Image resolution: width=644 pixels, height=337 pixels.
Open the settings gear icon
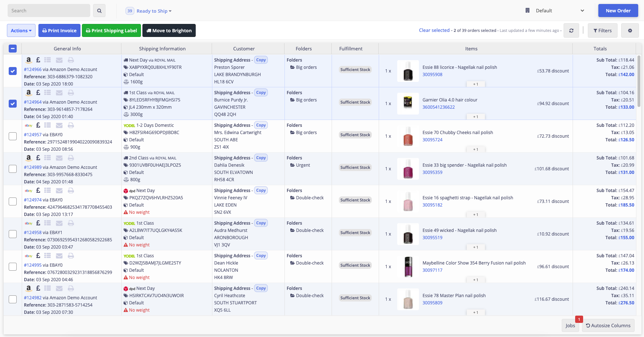630,31
